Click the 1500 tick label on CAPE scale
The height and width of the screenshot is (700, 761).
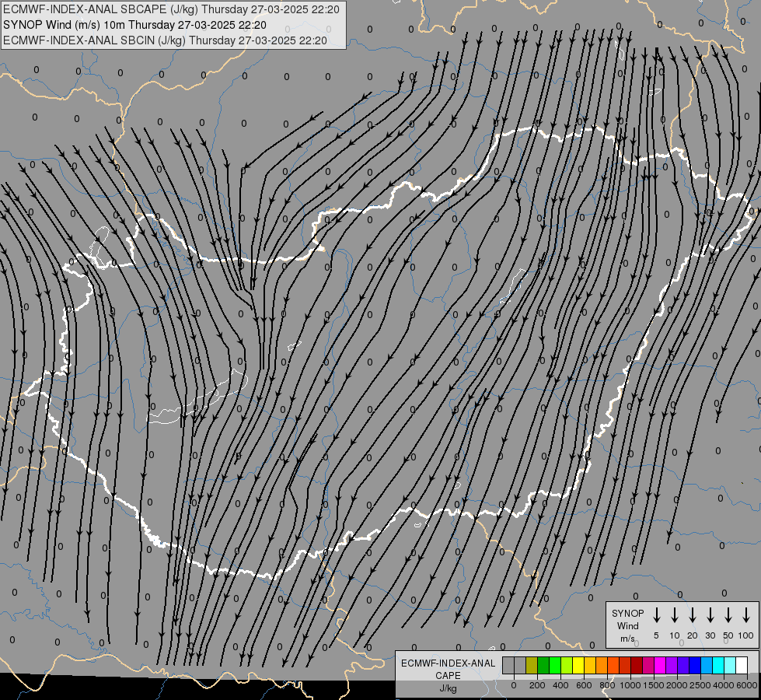(653, 685)
